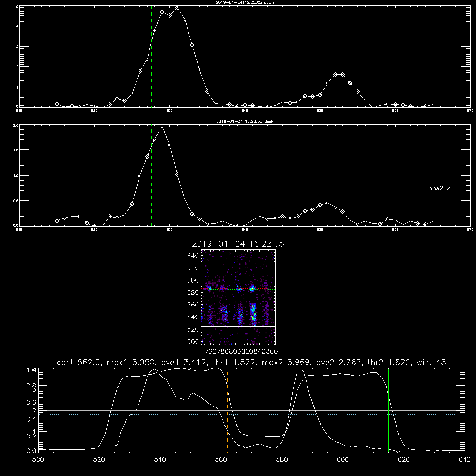Click the green vertical line near 525 in bottom plot
The width and height of the screenshot is (476, 476).
115,410
